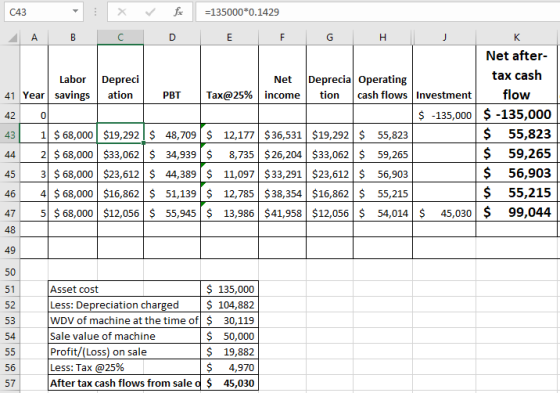Click tax cell showing 12,177
The height and width of the screenshot is (393, 560).
(229, 134)
